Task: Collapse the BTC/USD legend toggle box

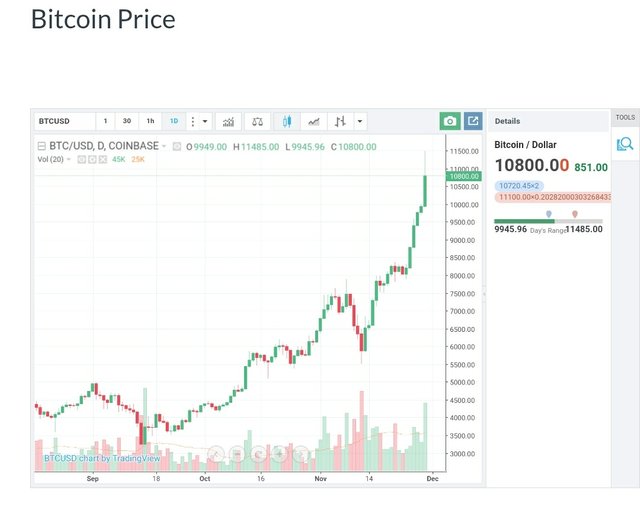Action: pos(41,147)
